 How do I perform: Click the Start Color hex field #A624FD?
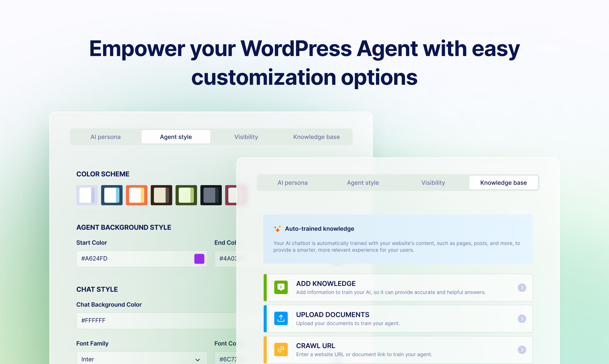142,259
